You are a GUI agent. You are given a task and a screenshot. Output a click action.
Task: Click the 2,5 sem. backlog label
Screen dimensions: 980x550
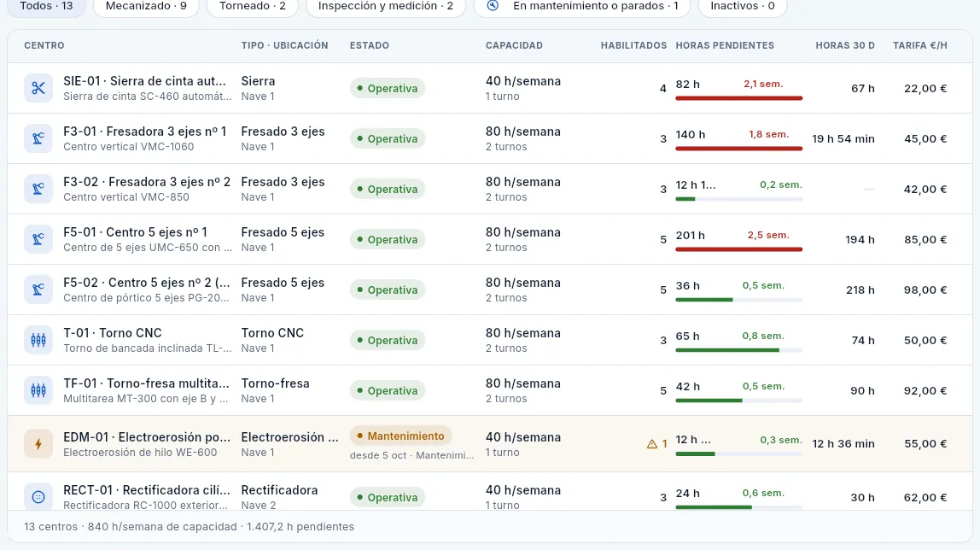click(x=769, y=235)
